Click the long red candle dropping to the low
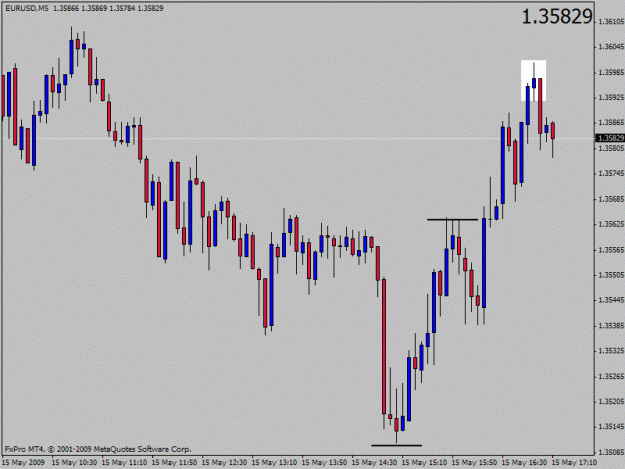The height and width of the screenshot is (469, 625). [384, 347]
